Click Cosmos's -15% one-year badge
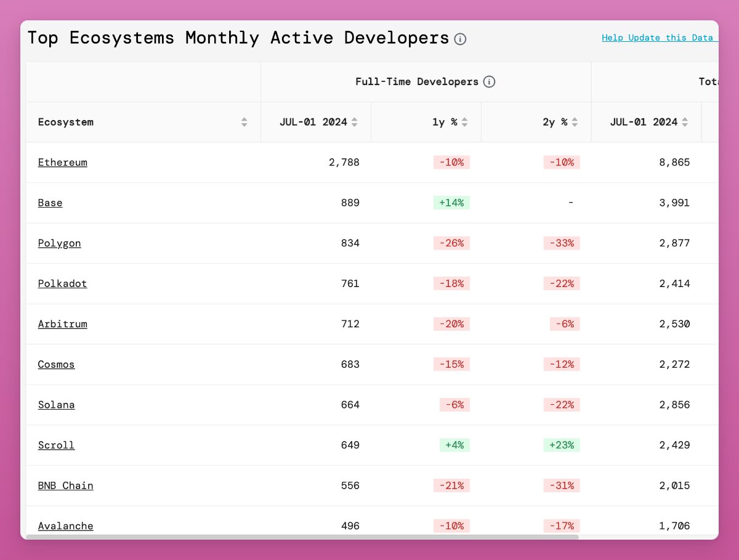Screen dimensions: 739x560 (452, 364)
